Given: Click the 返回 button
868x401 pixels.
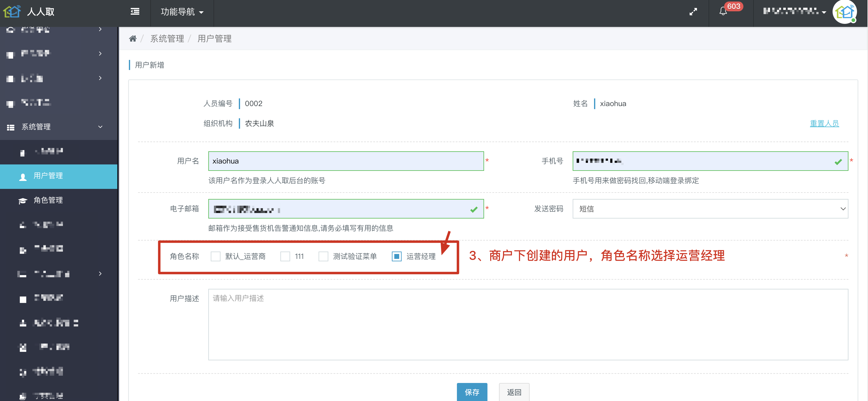Looking at the screenshot, I should [514, 392].
